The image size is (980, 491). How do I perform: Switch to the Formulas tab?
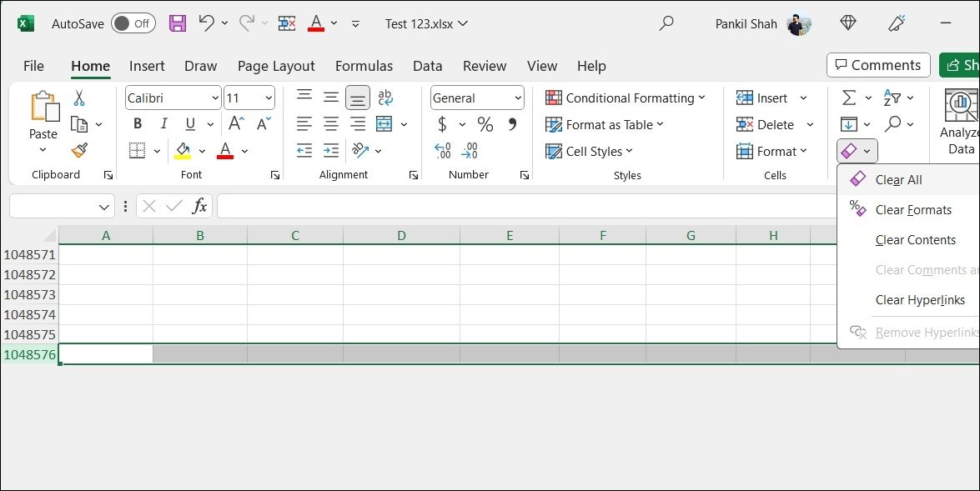click(364, 66)
